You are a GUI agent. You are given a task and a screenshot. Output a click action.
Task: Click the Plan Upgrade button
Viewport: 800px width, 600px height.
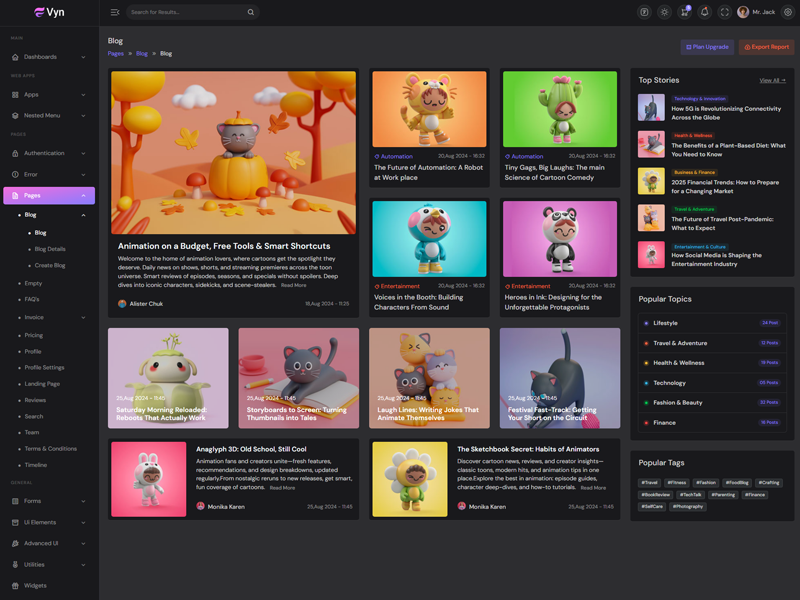(x=707, y=47)
